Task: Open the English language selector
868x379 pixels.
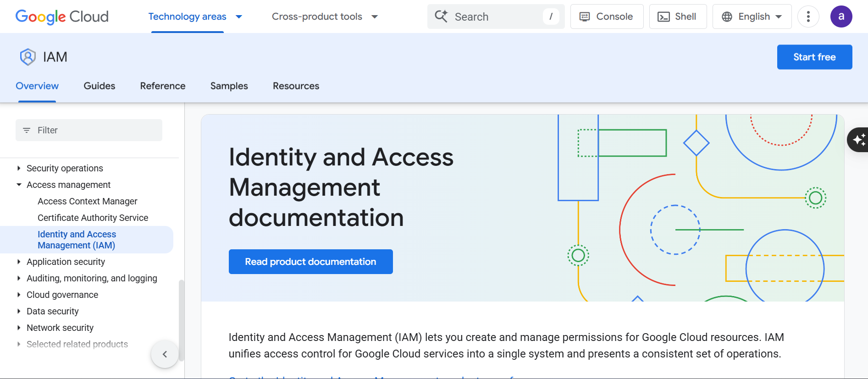Action: click(752, 16)
